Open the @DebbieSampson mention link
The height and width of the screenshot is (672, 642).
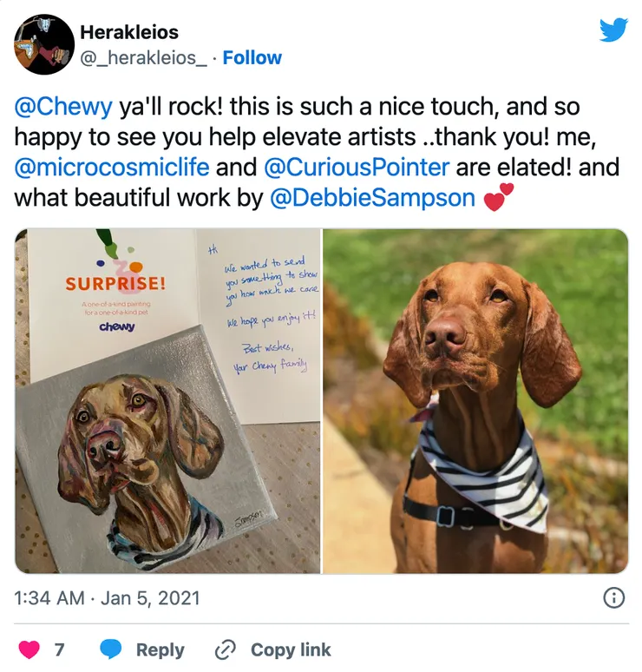(372, 198)
